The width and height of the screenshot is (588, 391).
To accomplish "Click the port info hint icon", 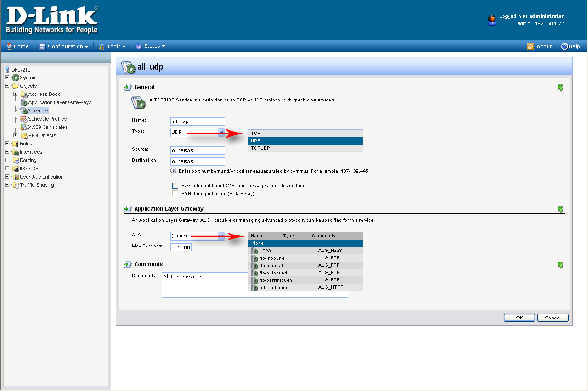I will tap(174, 171).
